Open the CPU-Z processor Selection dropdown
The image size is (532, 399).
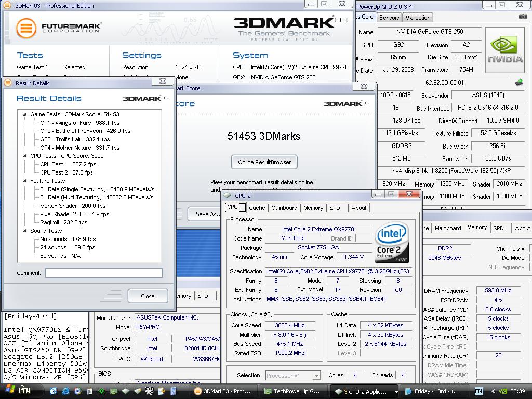click(x=316, y=376)
